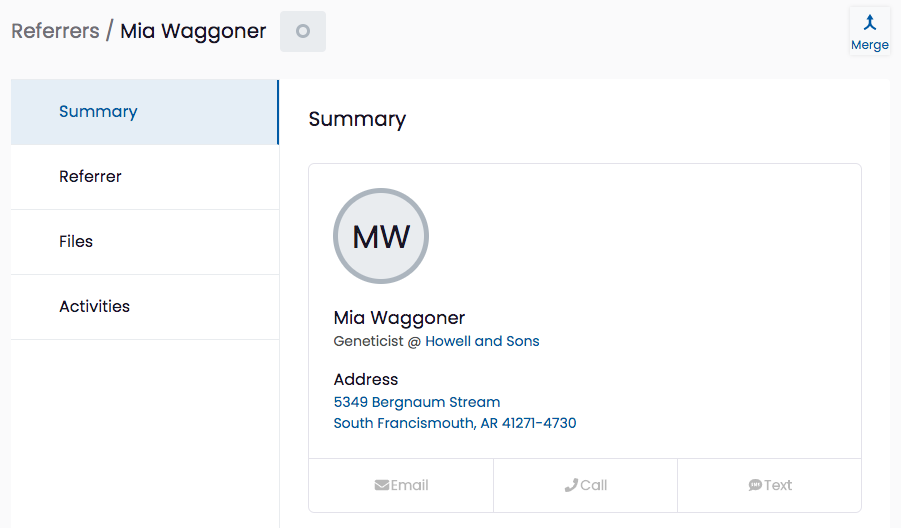Click the Mia Waggoner page title
This screenshot has width=901, height=528.
coord(193,31)
